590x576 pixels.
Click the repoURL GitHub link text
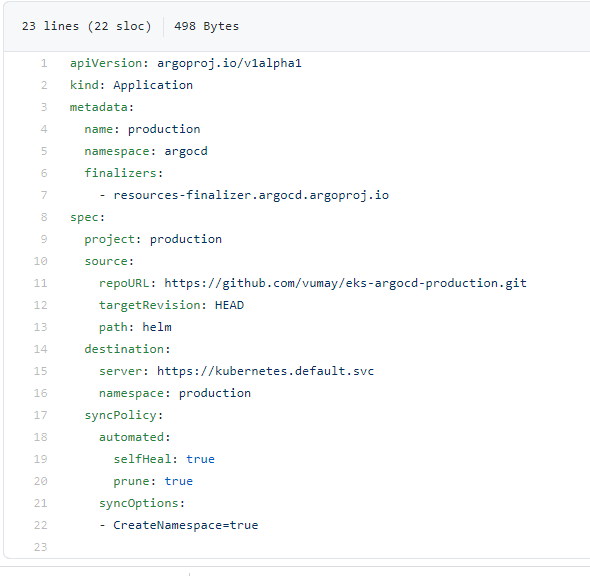tap(345, 283)
